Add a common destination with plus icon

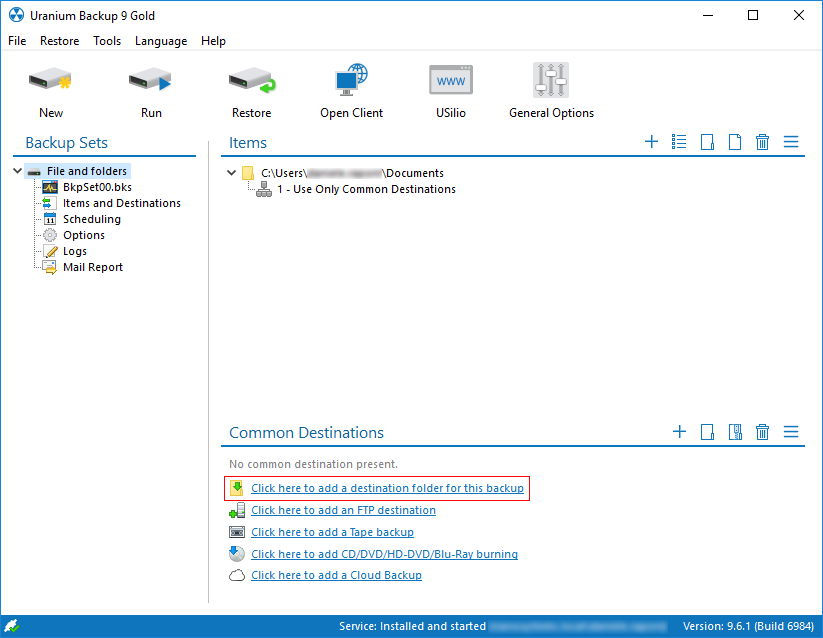tap(679, 432)
